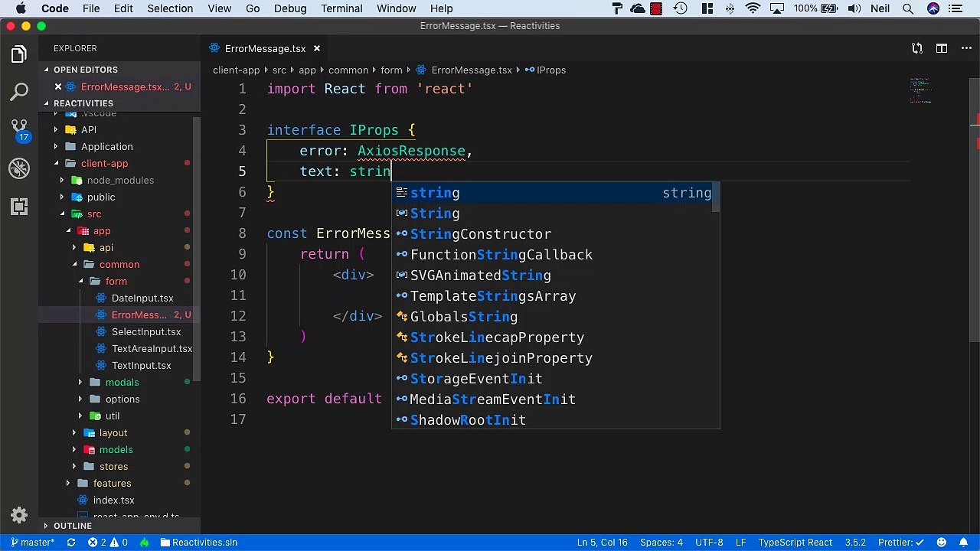The height and width of the screenshot is (551, 980).
Task: Switch to the ErrorMessage.tsx tab
Action: (265, 48)
